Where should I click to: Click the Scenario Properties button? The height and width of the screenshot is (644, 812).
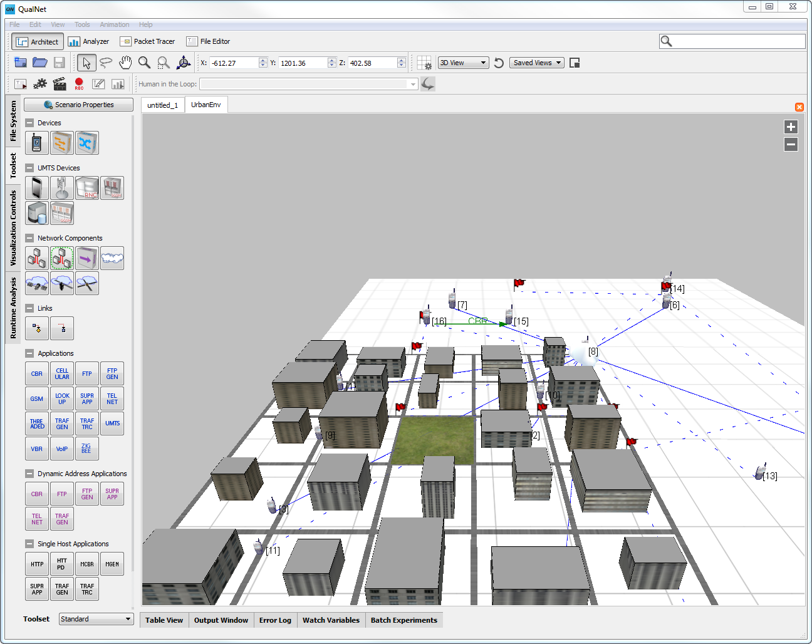(78, 105)
